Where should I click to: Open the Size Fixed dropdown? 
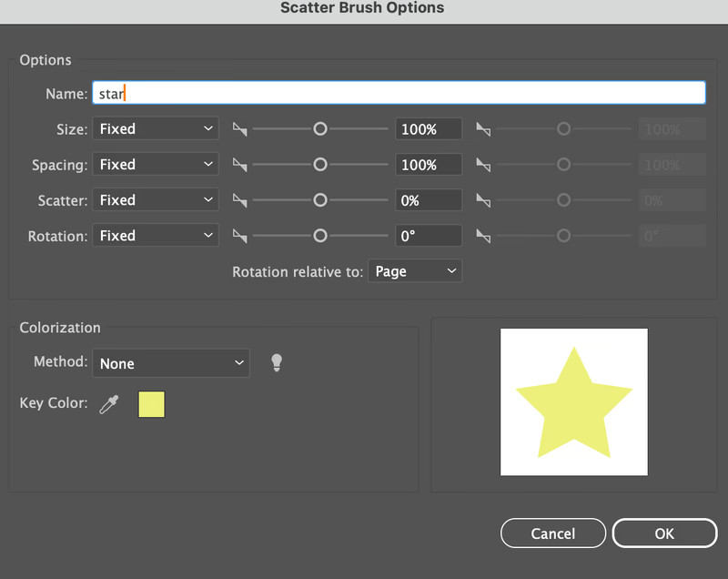156,129
